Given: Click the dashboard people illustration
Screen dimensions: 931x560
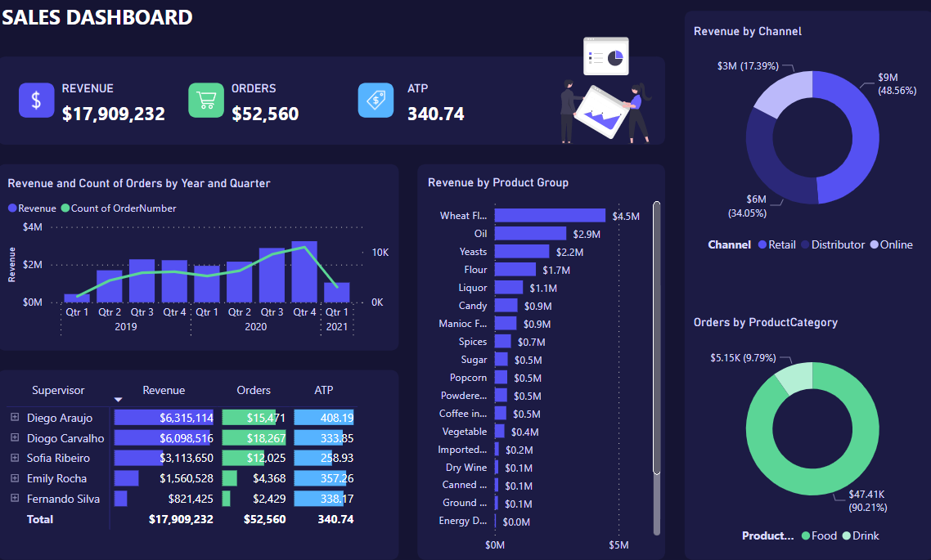Looking at the screenshot, I should tap(604, 92).
